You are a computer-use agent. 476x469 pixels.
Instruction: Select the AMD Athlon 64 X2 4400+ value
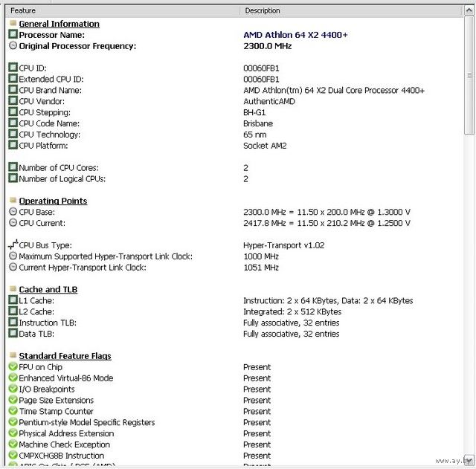click(x=295, y=35)
